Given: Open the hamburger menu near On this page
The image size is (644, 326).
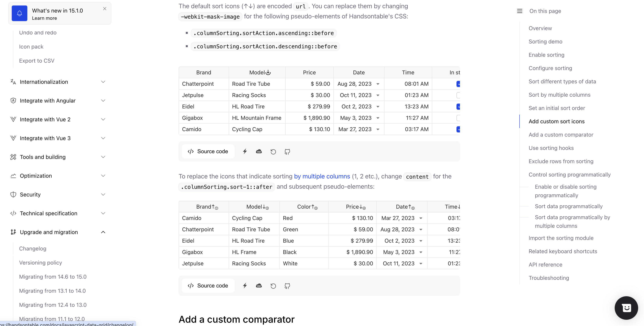Looking at the screenshot, I should (520, 11).
